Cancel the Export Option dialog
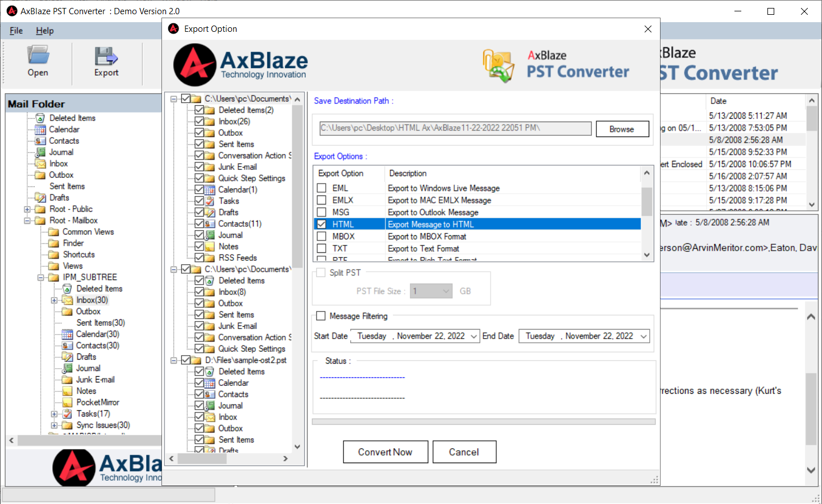822x504 pixels. click(464, 452)
